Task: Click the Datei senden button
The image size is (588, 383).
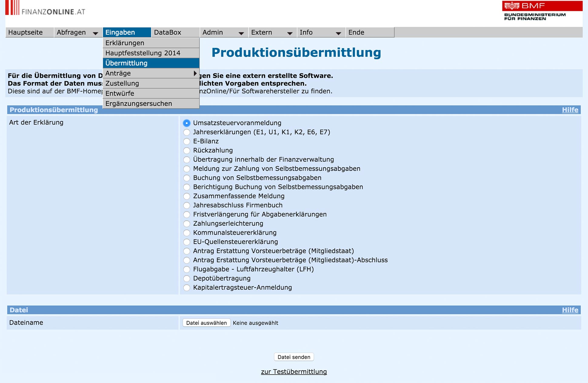Action: (294, 357)
